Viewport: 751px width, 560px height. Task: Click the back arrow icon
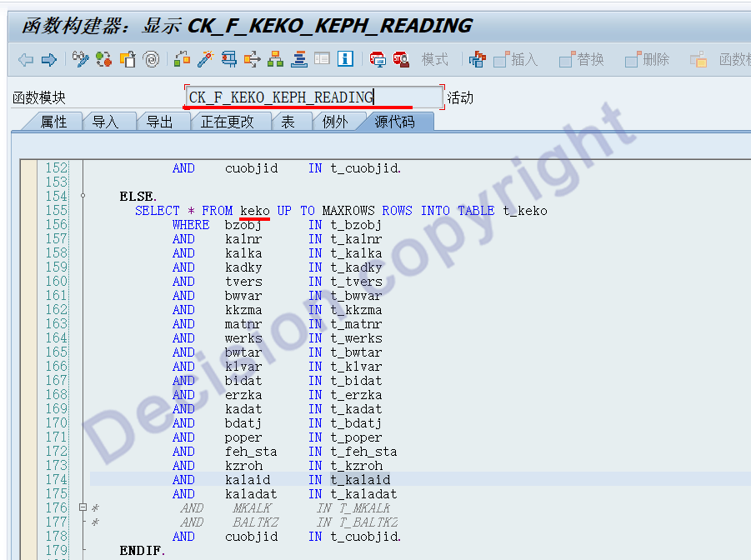tap(26, 59)
